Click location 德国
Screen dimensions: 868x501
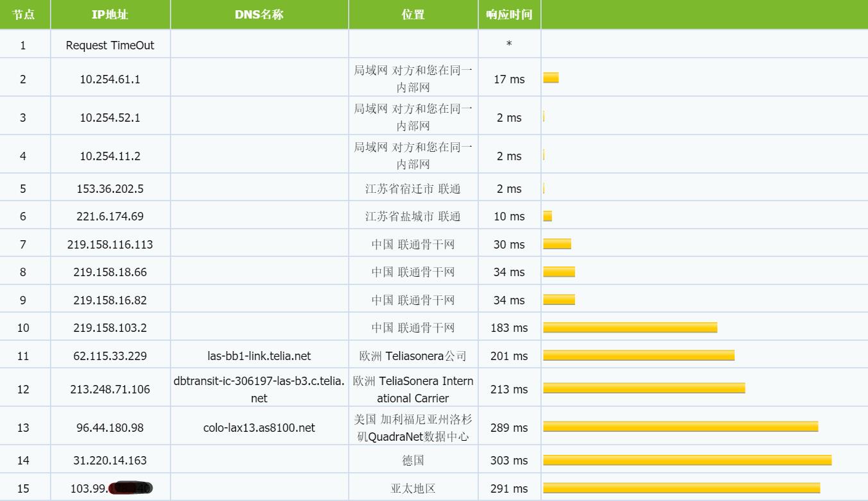(413, 461)
